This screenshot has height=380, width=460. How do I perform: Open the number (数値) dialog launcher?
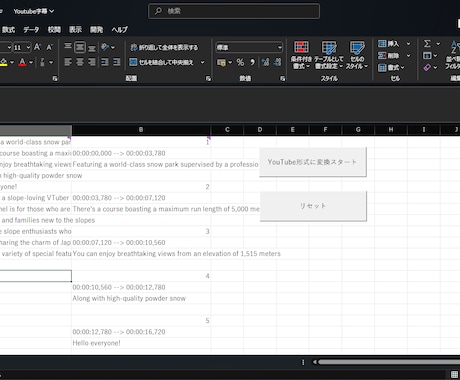[283, 78]
